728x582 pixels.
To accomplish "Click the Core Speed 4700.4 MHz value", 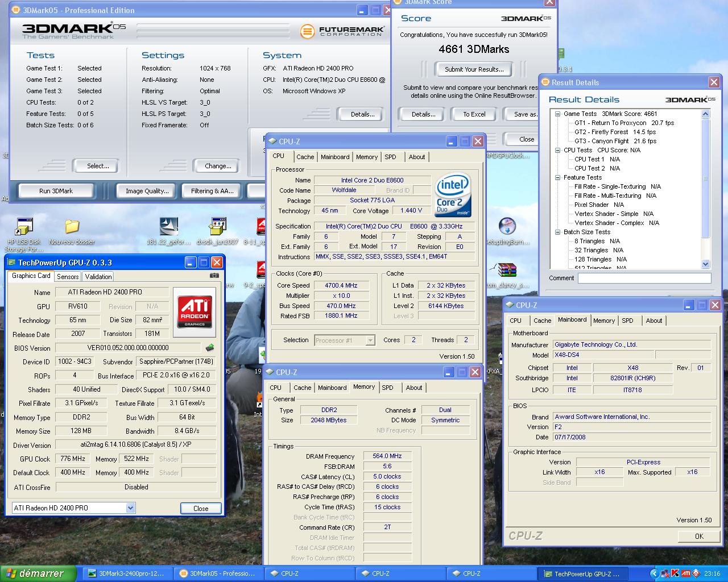I will coord(341,286).
